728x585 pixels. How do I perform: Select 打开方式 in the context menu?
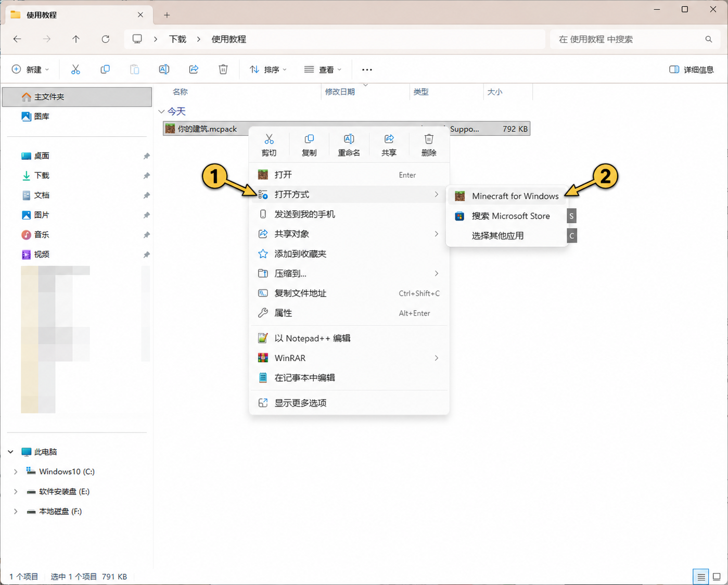pos(349,194)
